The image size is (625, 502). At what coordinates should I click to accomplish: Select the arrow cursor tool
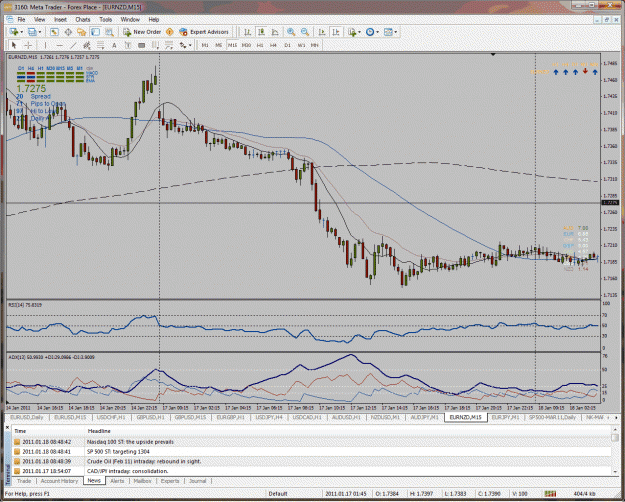(x=14, y=45)
